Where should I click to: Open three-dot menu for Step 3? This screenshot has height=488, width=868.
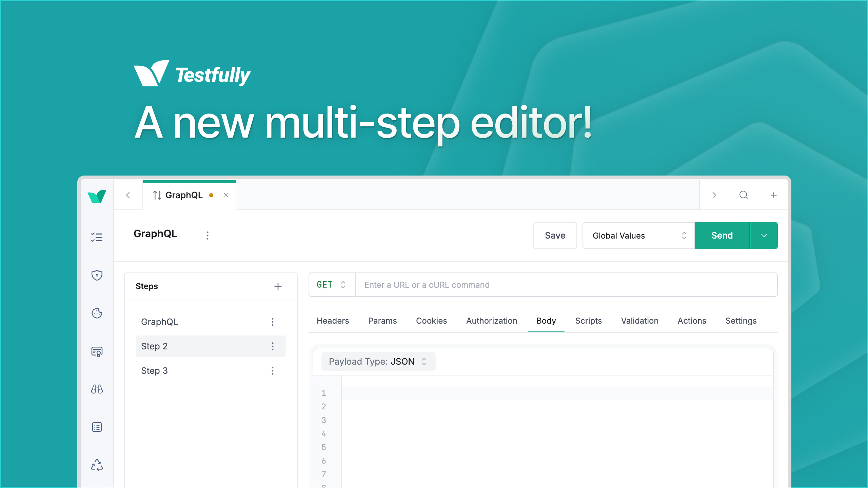pos(273,371)
